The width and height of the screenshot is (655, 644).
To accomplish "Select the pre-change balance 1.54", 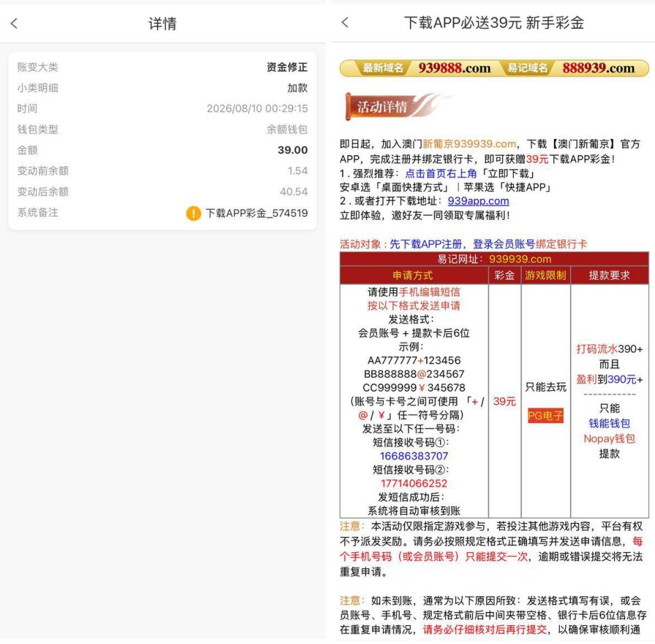I will (298, 171).
